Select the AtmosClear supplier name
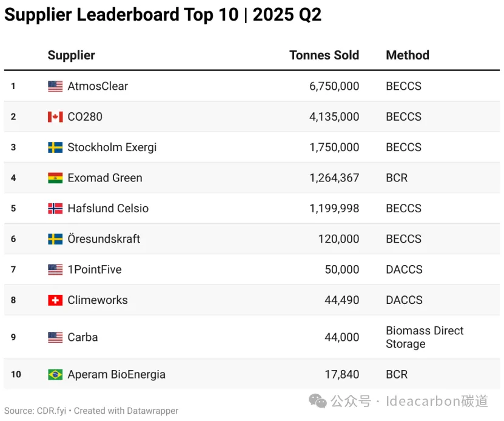The height and width of the screenshot is (421, 504). point(98,86)
